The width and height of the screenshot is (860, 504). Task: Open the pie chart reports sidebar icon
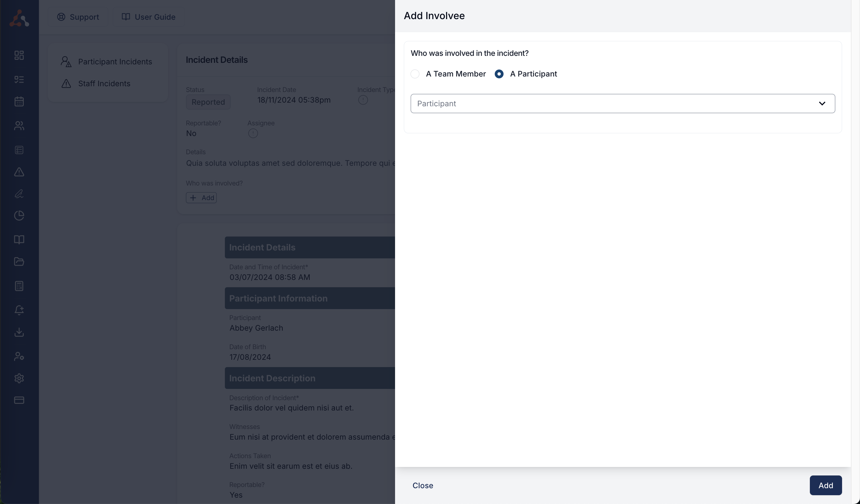click(x=19, y=216)
